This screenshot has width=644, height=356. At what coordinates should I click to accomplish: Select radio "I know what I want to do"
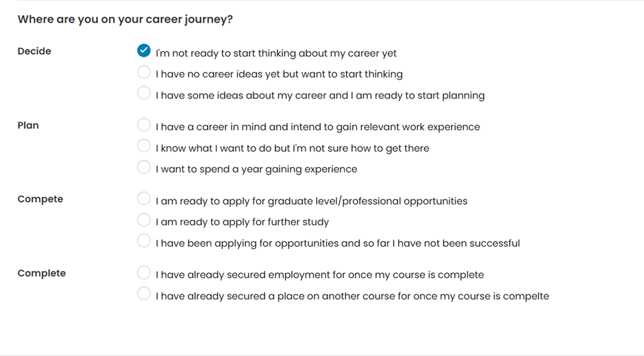pyautogui.click(x=144, y=146)
